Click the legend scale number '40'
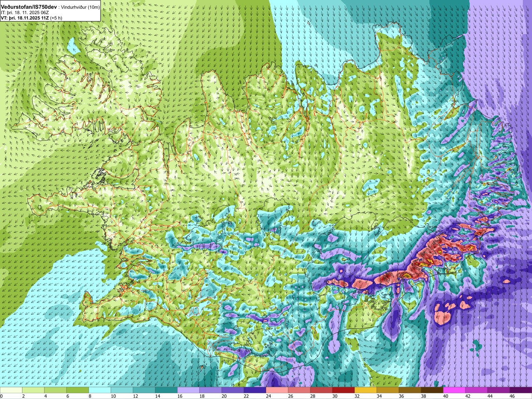532x399 pixels. coord(446,396)
